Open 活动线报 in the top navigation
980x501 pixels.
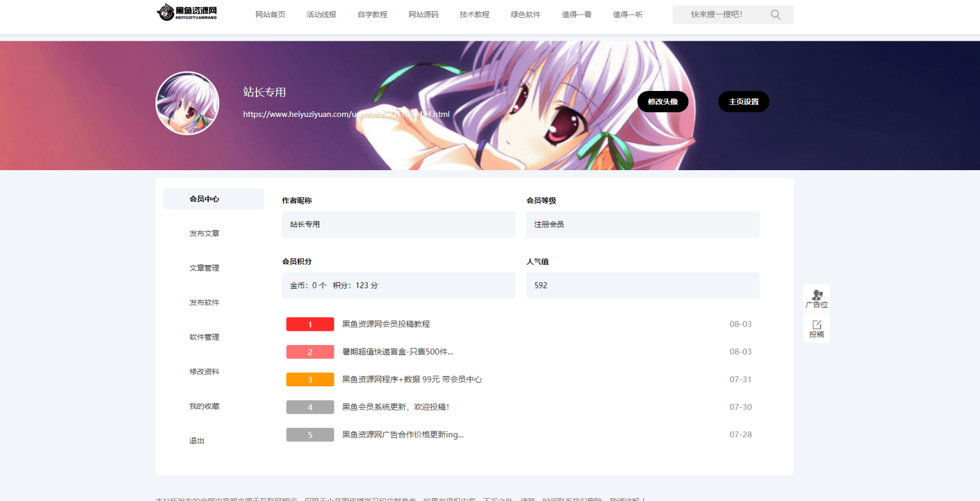tap(321, 15)
